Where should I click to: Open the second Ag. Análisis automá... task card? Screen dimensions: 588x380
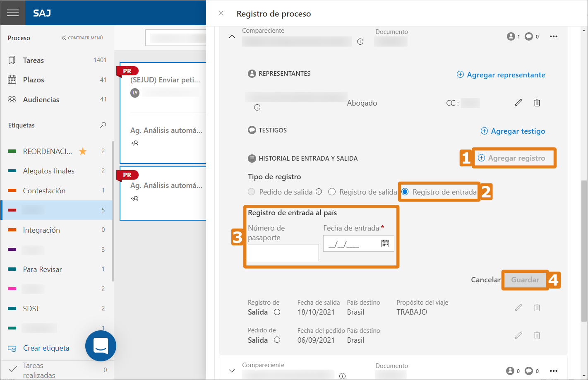[x=163, y=193]
